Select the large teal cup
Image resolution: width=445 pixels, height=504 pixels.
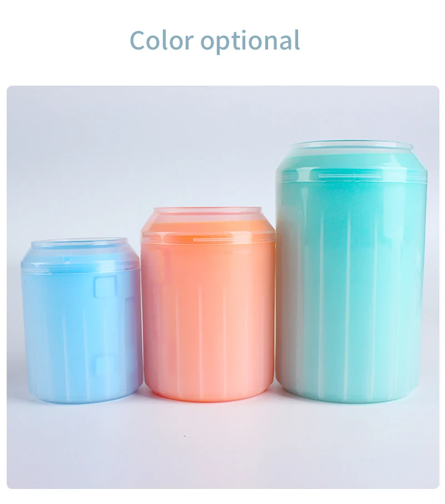(351, 271)
